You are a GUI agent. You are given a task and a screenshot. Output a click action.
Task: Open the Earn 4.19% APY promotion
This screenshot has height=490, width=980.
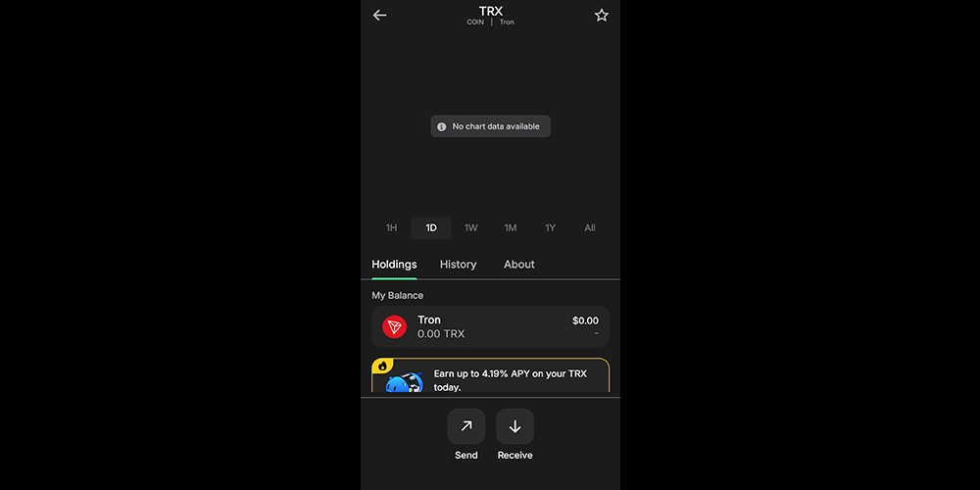pos(491,375)
